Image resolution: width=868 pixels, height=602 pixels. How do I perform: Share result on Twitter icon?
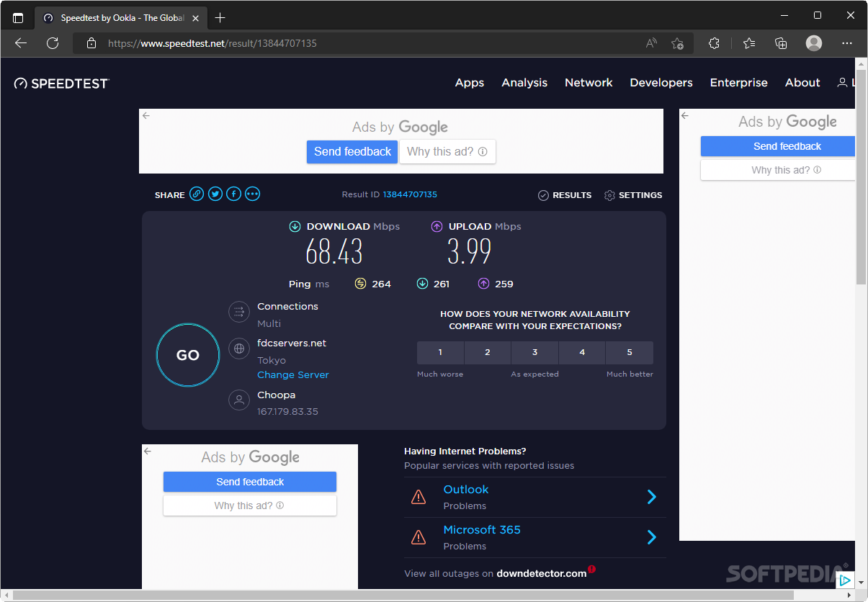pyautogui.click(x=215, y=194)
